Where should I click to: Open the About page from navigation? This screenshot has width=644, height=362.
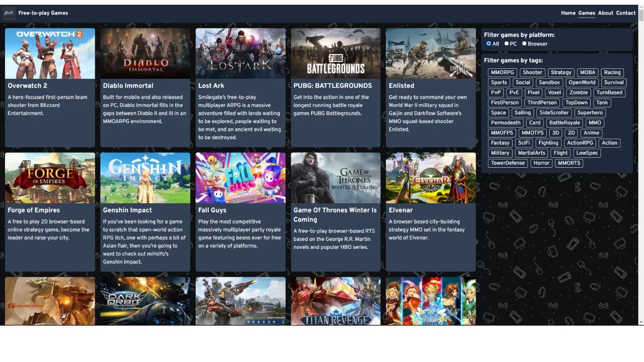pyautogui.click(x=605, y=13)
